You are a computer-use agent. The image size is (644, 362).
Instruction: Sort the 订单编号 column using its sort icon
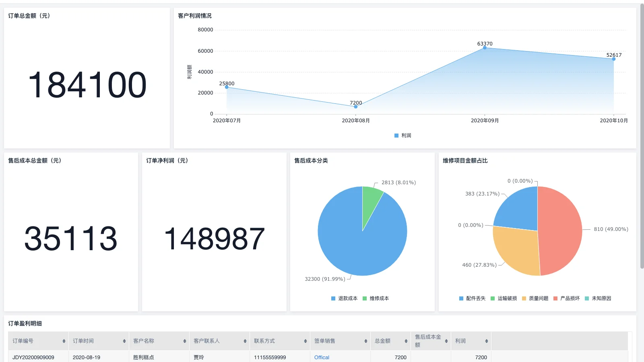(x=64, y=341)
